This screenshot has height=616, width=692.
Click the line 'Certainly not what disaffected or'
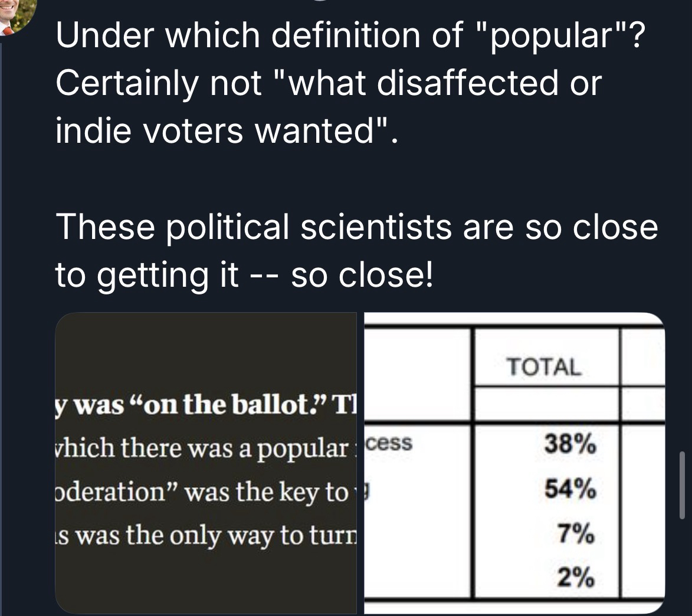[328, 83]
